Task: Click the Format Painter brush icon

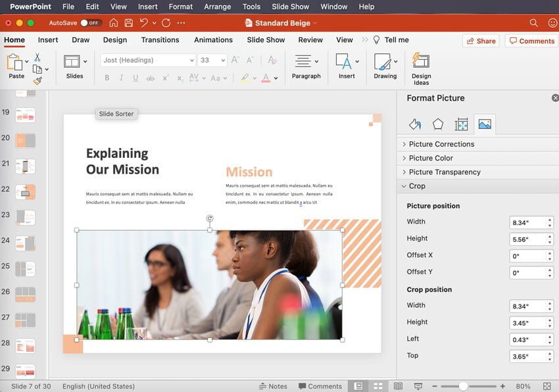Action: 37,81
